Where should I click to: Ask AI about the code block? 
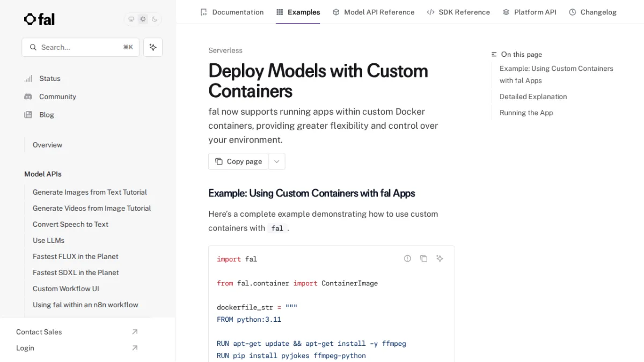(440, 258)
